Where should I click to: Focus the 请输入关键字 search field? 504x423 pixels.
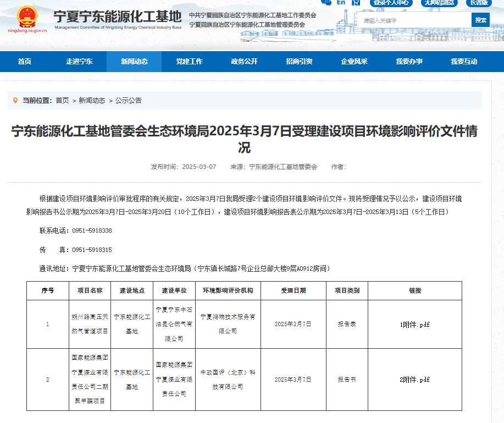coord(414,20)
